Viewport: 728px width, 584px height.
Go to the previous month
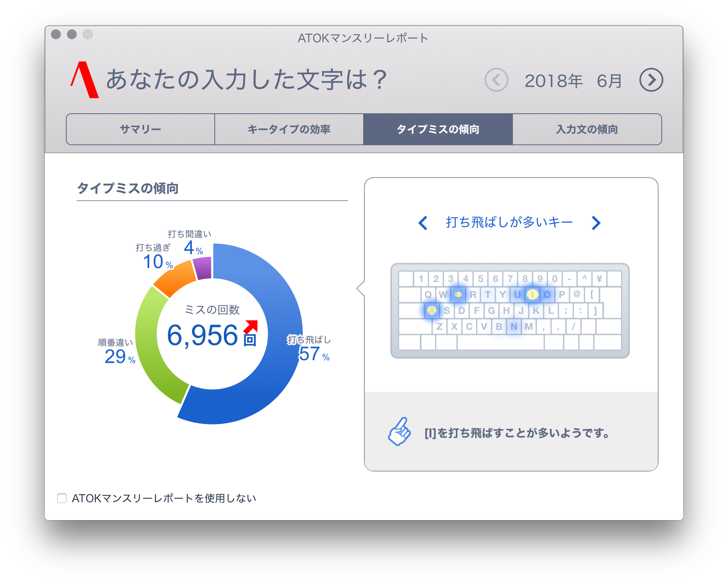pos(496,80)
